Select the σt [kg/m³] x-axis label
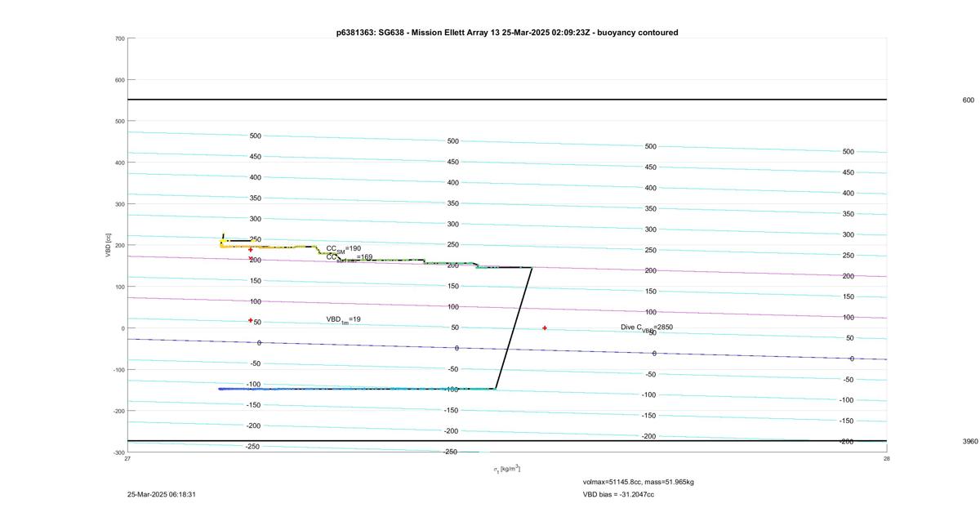The image size is (980, 508). click(506, 469)
